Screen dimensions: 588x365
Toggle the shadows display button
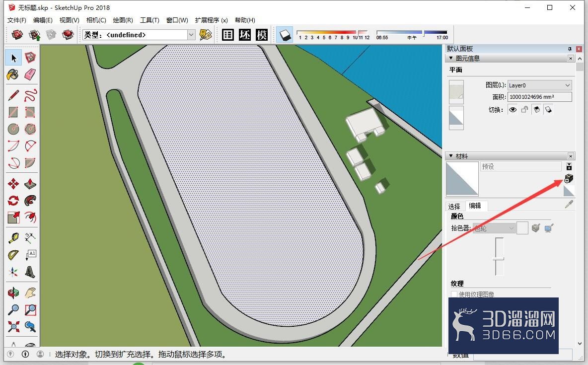pos(285,35)
